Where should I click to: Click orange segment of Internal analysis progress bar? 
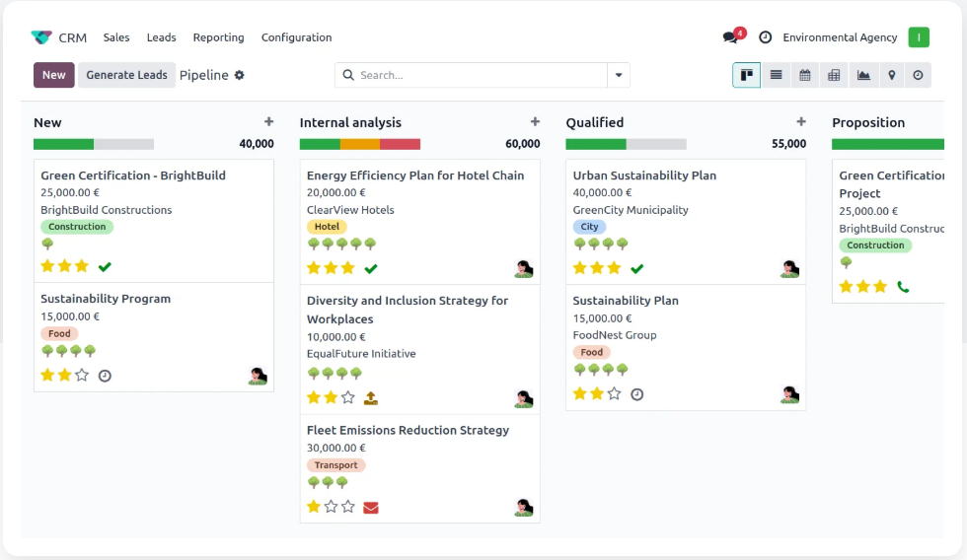pyautogui.click(x=360, y=144)
